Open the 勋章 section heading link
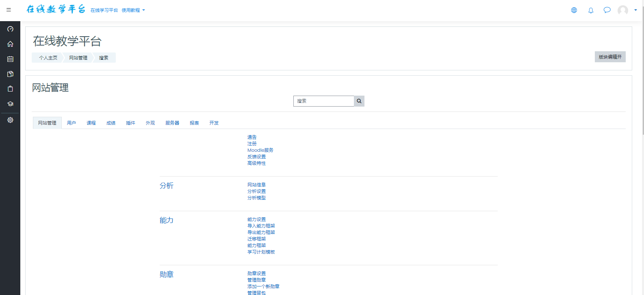 coord(167,274)
